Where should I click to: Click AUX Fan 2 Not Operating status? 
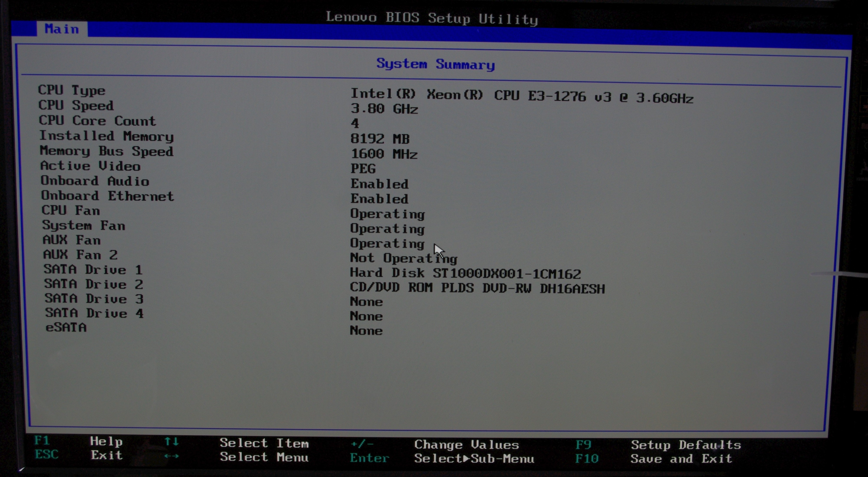click(x=403, y=258)
